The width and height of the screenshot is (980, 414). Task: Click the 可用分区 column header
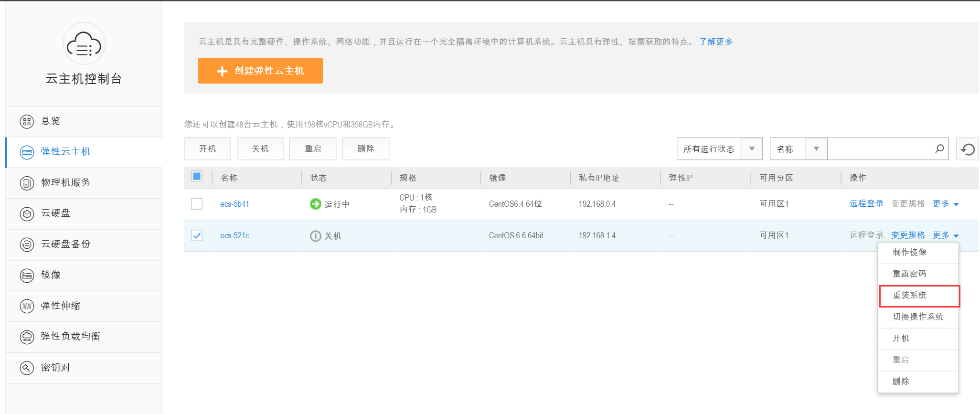click(x=777, y=178)
